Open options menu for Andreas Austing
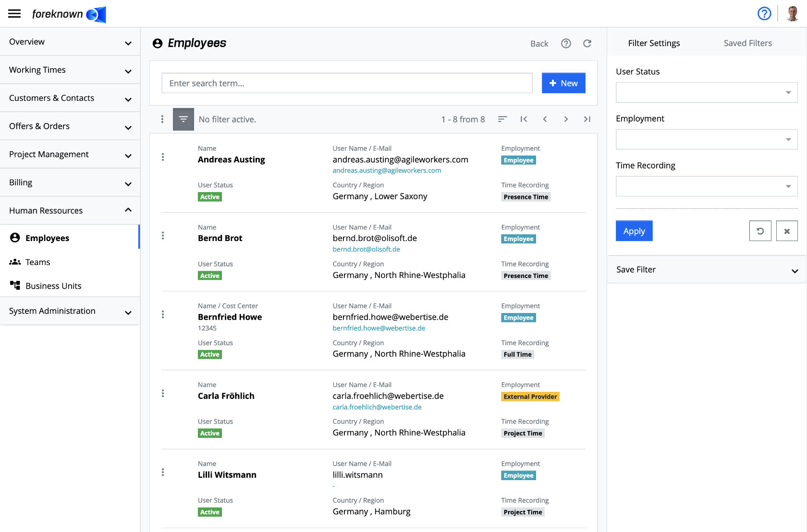 163,157
